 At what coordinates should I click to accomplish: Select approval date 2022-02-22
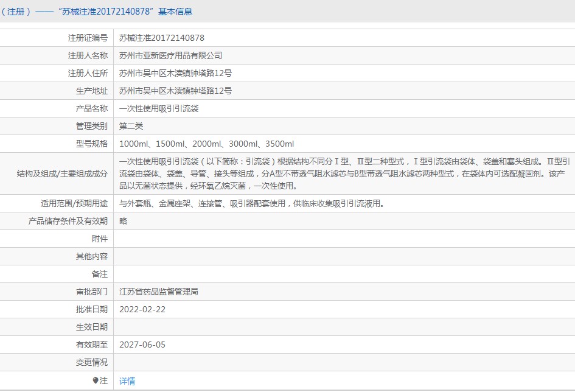[142, 309]
